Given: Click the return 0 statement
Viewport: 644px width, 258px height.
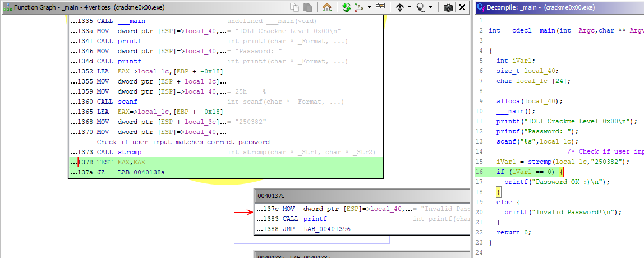Looking at the screenshot, I should coord(514,233).
